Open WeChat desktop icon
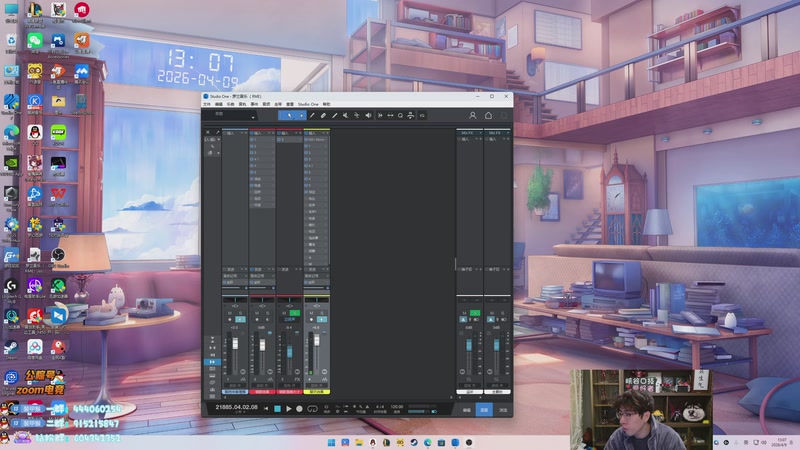800x450 pixels. tap(35, 42)
